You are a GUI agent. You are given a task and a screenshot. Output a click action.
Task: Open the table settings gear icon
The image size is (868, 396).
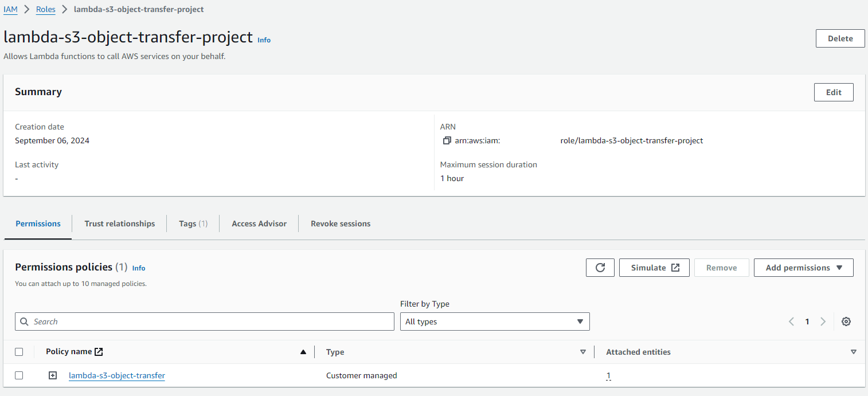pyautogui.click(x=846, y=321)
